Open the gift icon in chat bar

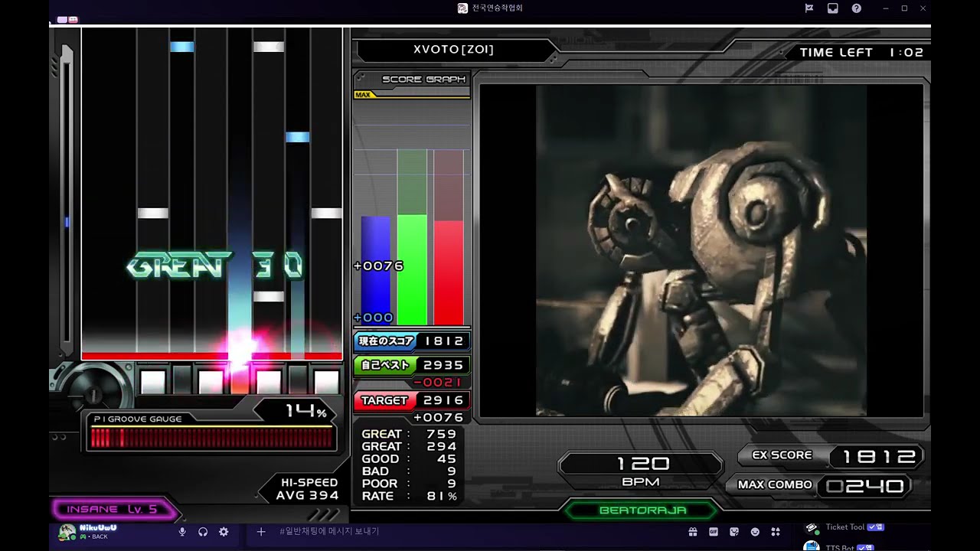(693, 531)
